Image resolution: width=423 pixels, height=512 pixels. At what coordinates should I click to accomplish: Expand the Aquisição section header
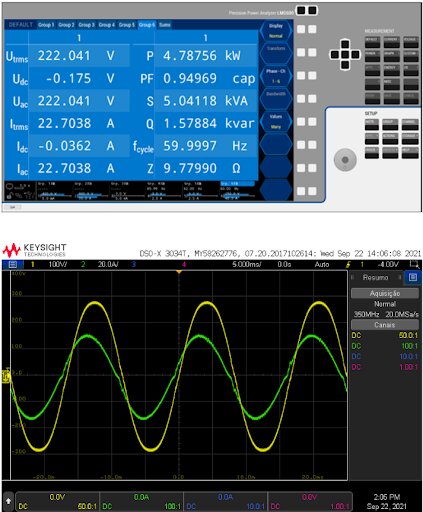pos(385,293)
